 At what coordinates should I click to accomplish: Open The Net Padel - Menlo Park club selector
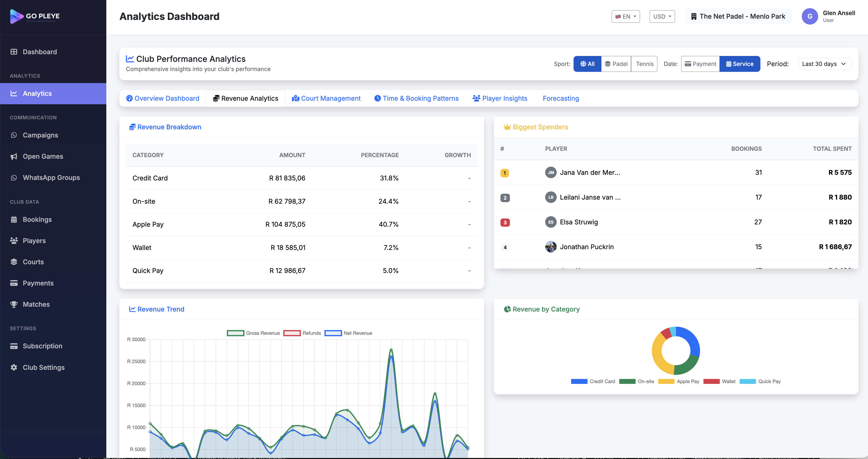[738, 16]
